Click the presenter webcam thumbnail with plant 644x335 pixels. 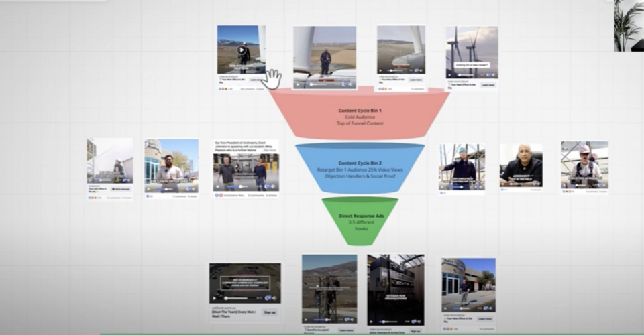(629, 25)
